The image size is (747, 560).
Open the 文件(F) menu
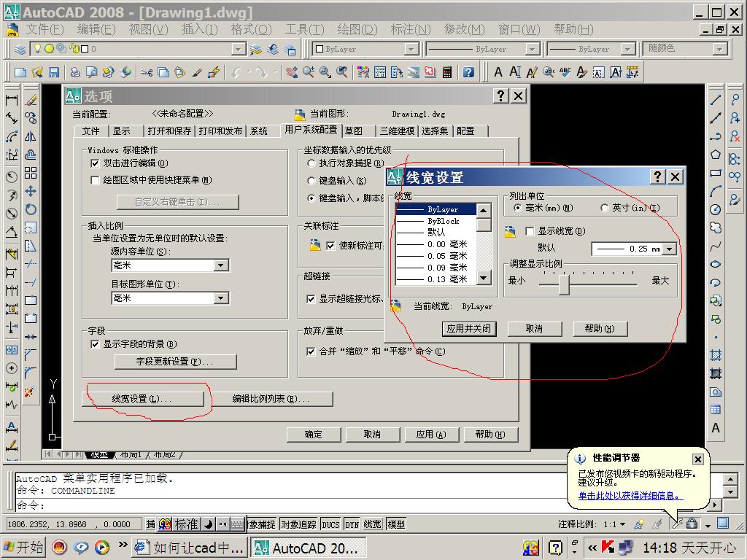click(44, 29)
